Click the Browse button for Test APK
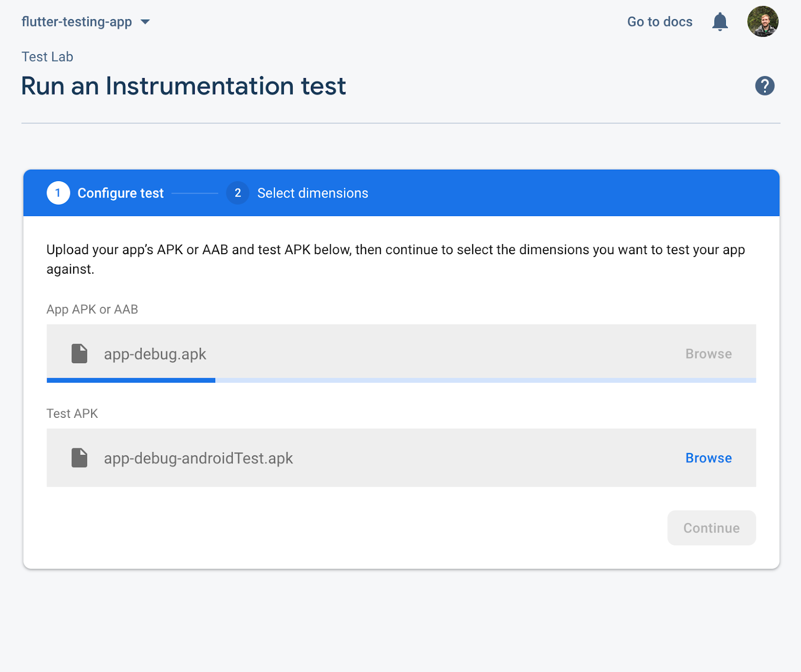This screenshot has width=801, height=672. coord(708,458)
